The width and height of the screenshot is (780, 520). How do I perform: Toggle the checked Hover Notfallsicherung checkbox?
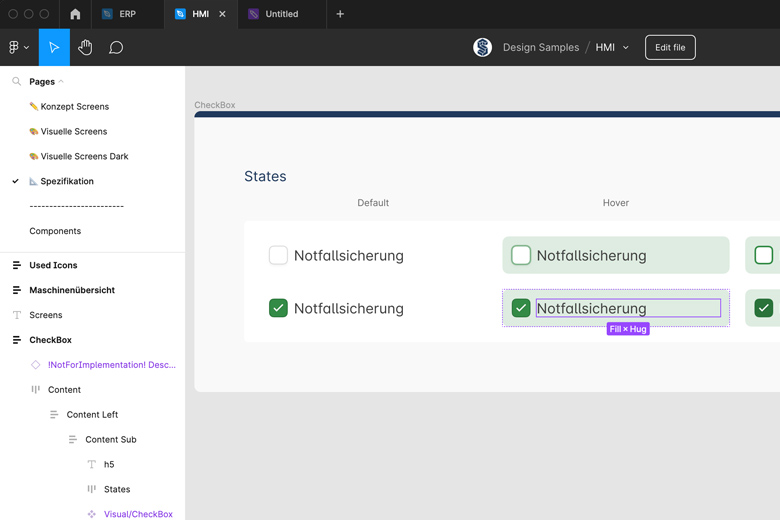coord(521,308)
